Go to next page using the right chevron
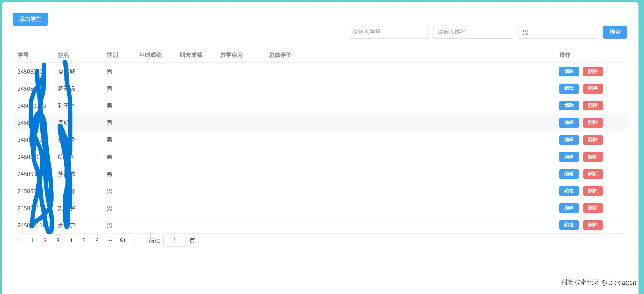The width and height of the screenshot is (644, 294). coord(136,240)
